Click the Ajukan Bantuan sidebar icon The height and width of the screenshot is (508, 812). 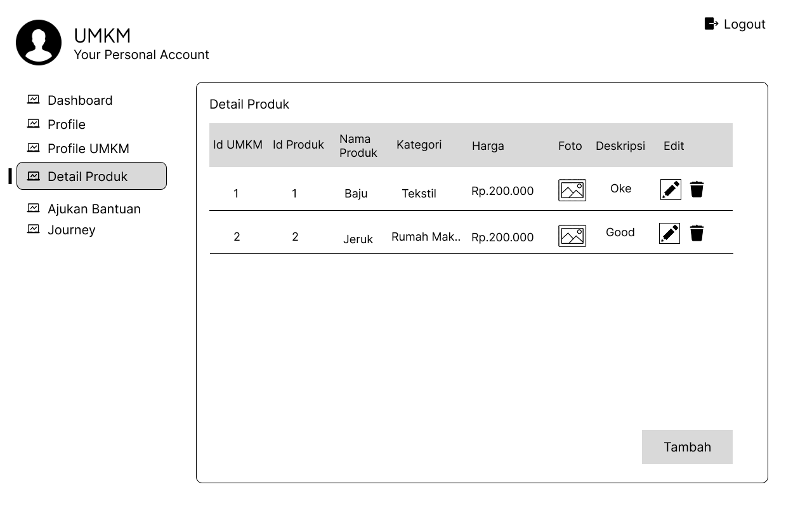click(x=33, y=208)
